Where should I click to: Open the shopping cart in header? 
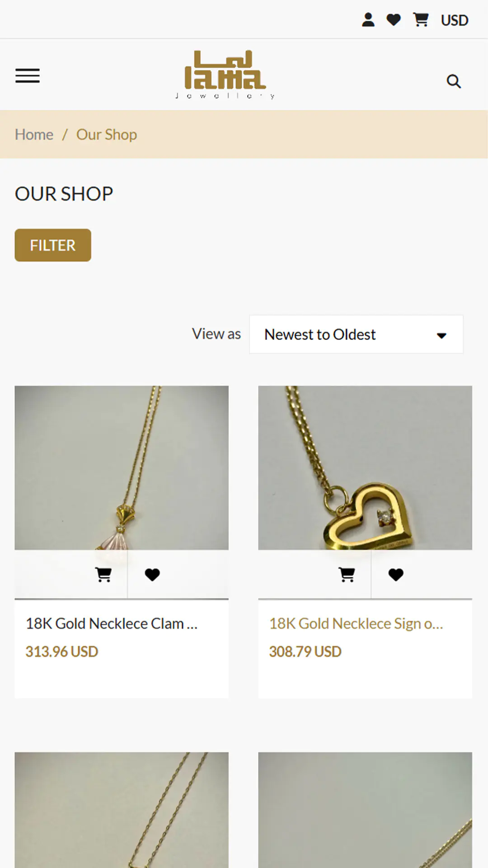421,20
